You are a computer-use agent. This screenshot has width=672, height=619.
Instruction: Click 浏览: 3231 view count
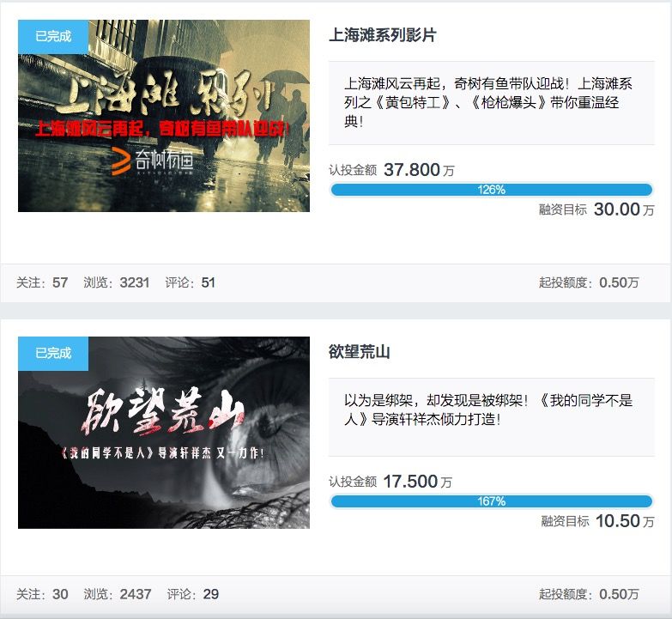(x=117, y=282)
